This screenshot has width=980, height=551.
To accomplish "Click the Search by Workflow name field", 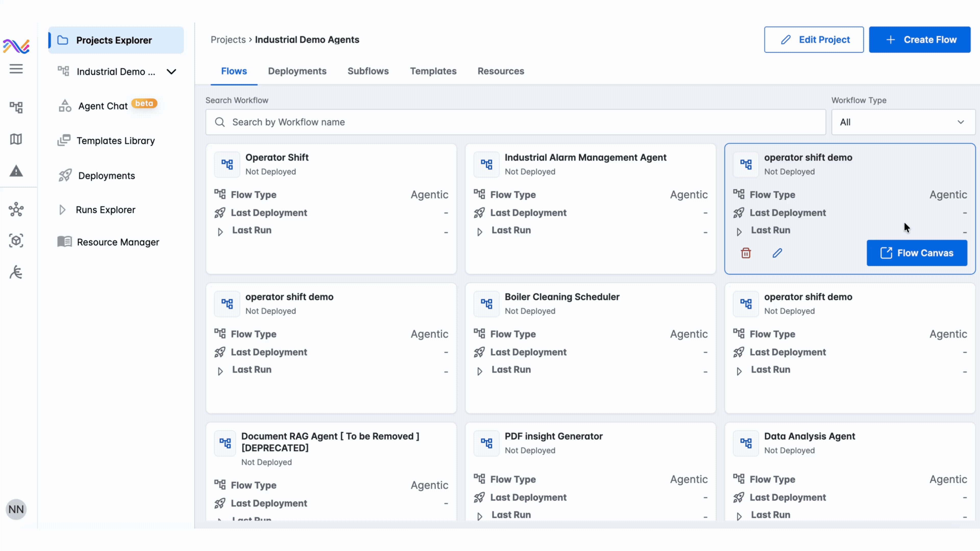I will [x=516, y=122].
